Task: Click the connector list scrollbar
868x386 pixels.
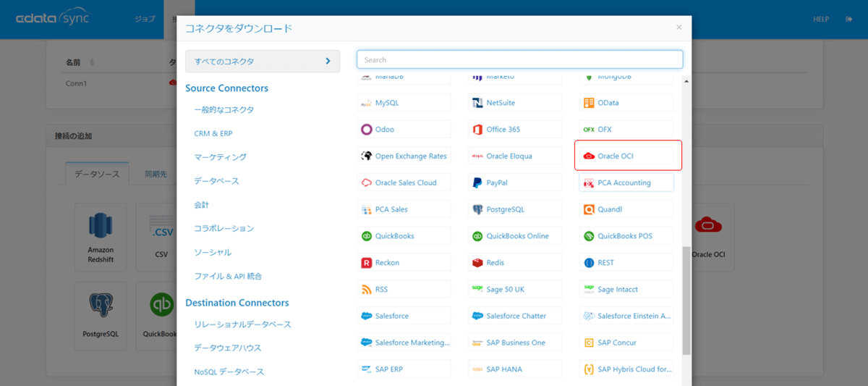Action: 686,301
